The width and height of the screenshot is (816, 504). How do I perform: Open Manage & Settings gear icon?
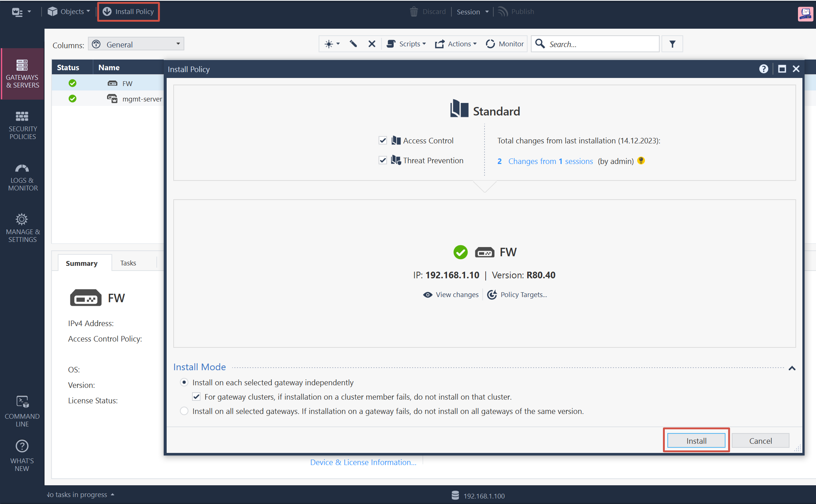[22, 219]
